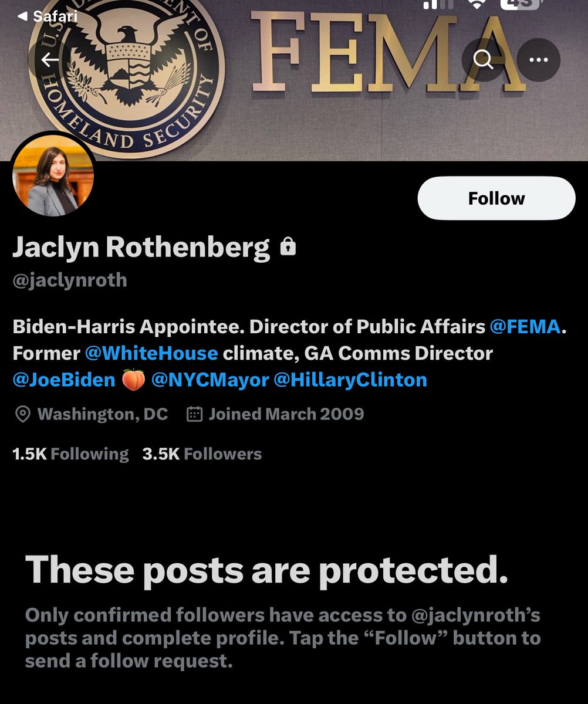Tap the back arrow icon
Image resolution: width=588 pixels, height=704 pixels.
point(50,59)
